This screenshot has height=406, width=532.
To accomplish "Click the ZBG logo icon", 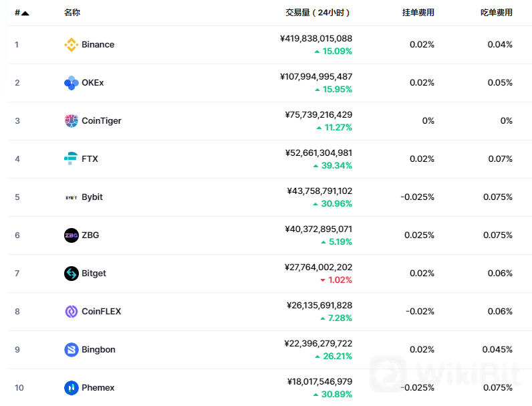I will click(71, 235).
